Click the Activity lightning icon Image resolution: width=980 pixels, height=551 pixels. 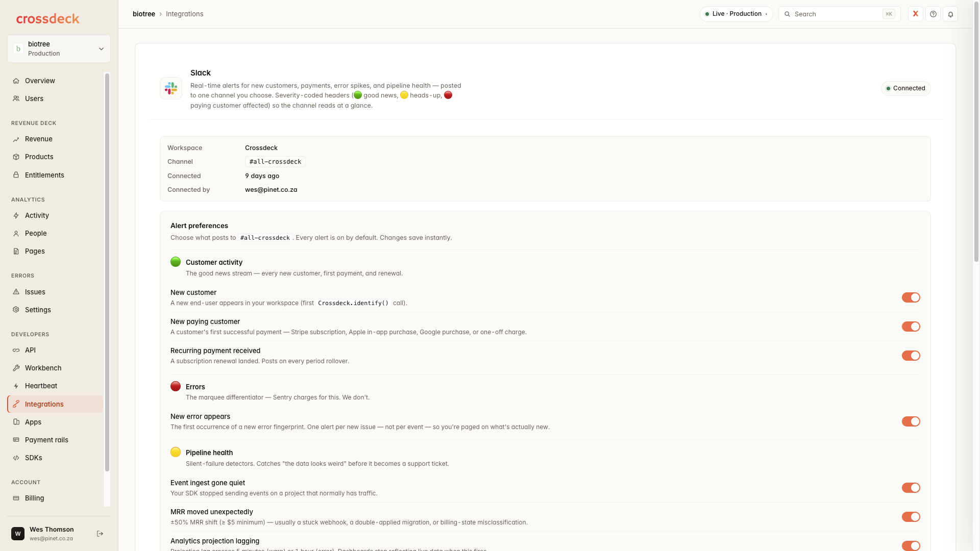click(16, 216)
